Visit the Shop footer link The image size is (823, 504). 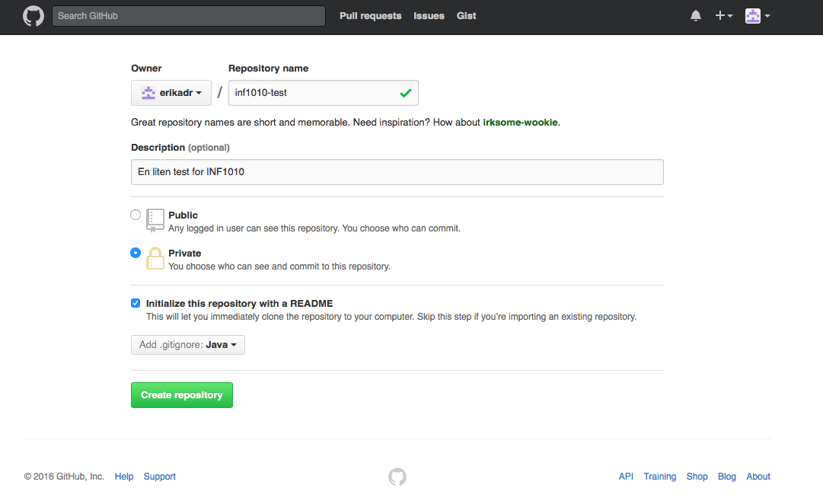point(697,476)
